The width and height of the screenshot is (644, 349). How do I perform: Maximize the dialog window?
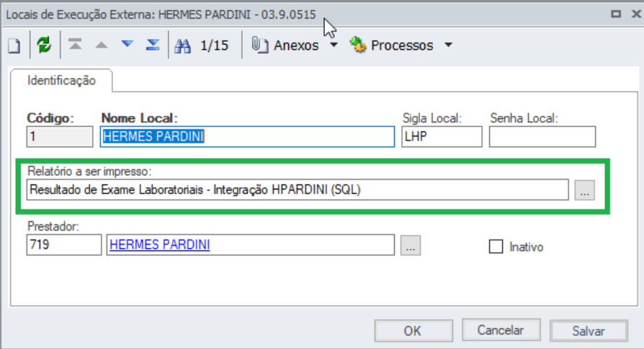pyautogui.click(x=616, y=14)
